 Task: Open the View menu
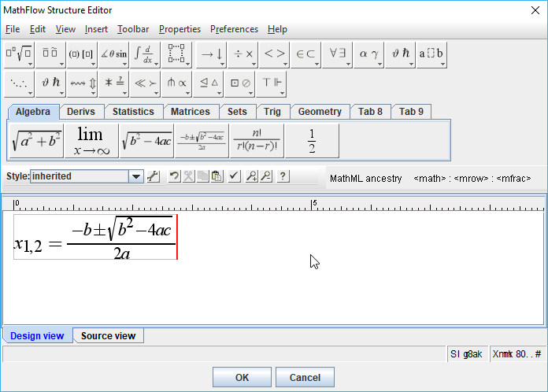coord(65,29)
